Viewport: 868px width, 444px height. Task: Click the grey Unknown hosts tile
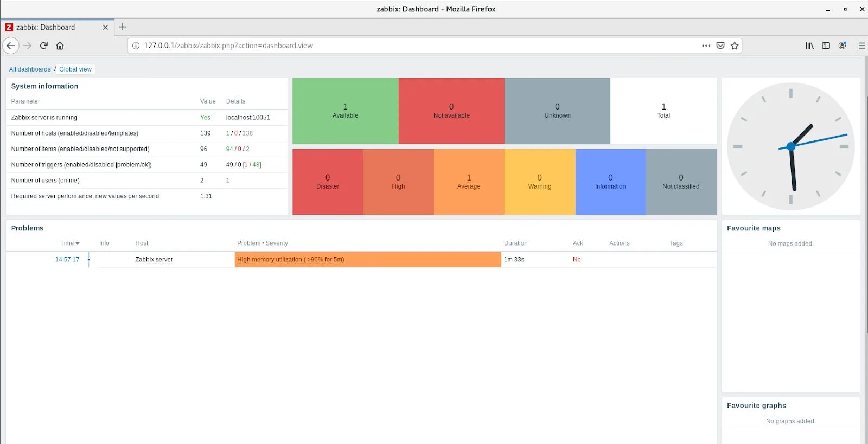click(557, 111)
